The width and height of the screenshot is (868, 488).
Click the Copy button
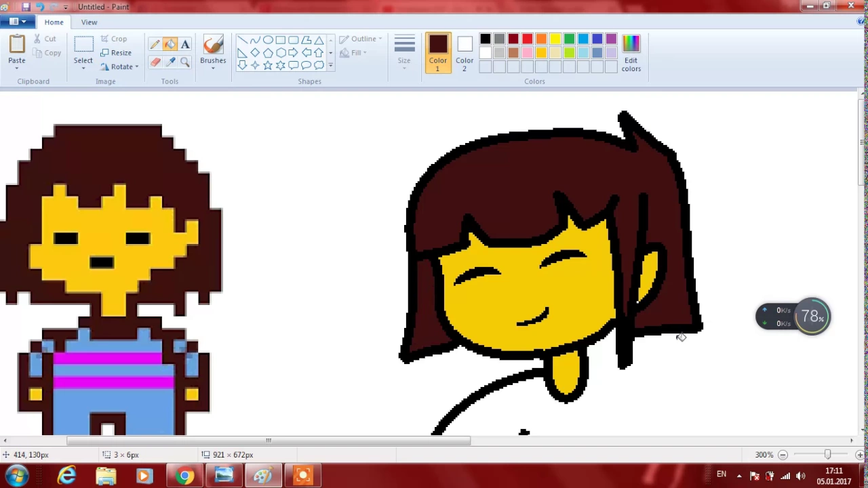point(47,53)
